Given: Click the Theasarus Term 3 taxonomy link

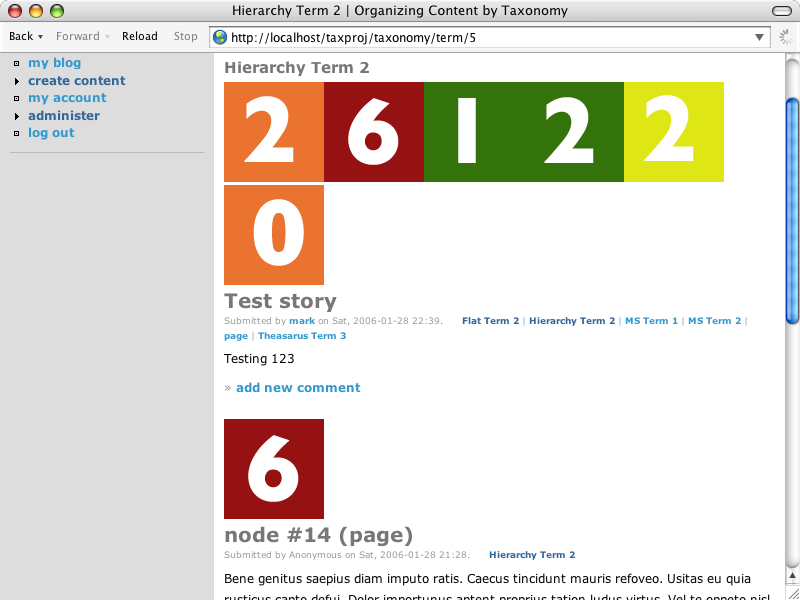Looking at the screenshot, I should (x=302, y=336).
